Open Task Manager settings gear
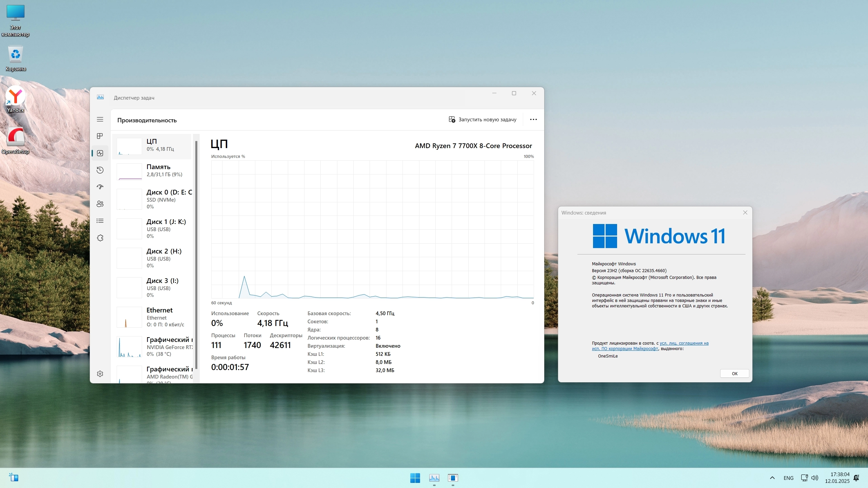 pos(100,373)
